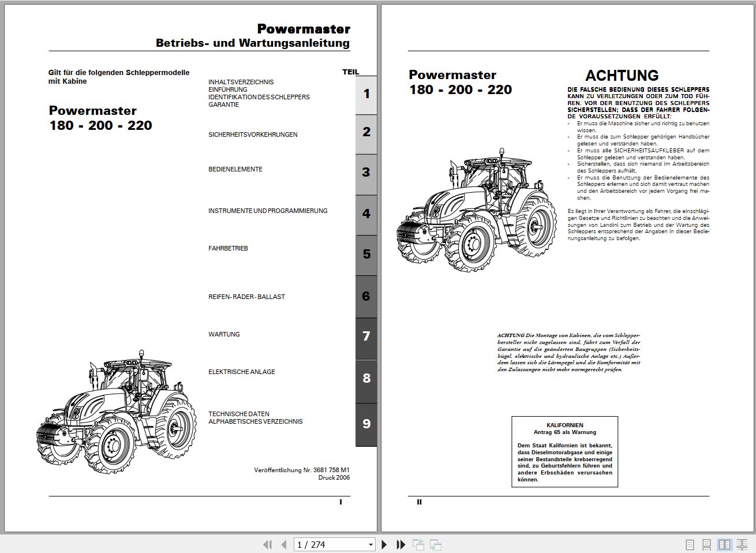Click WARTUNG entry
756x553 pixels.
click(224, 334)
